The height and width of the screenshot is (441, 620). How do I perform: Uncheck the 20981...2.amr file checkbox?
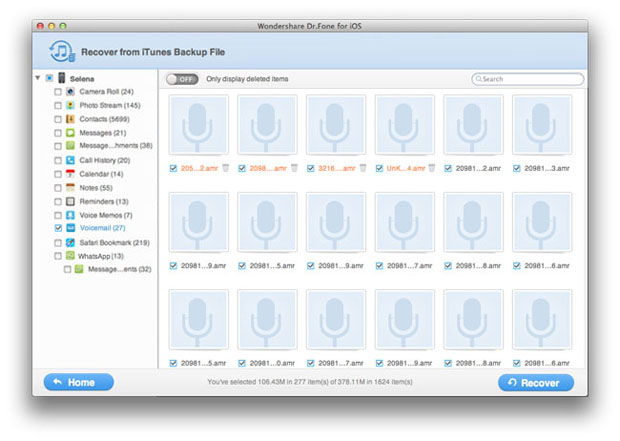(x=448, y=168)
